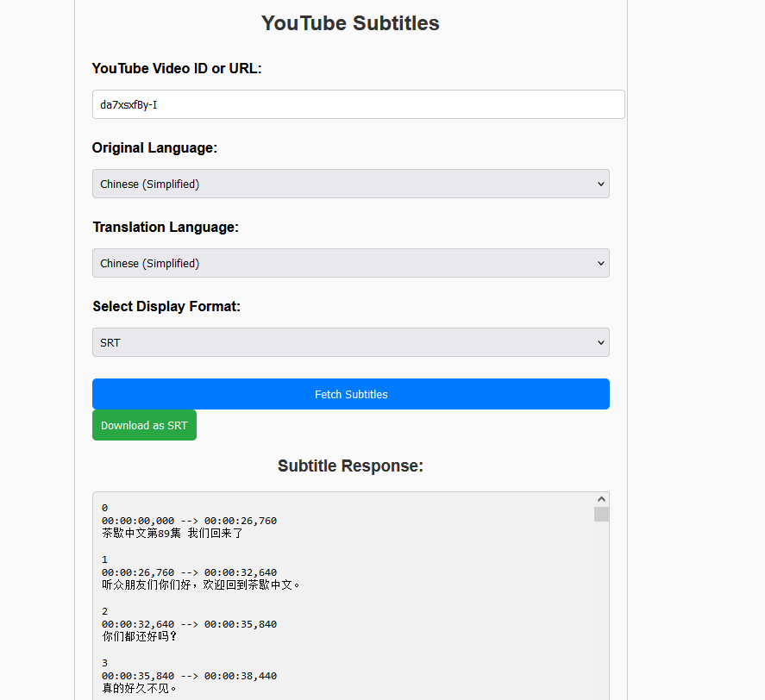Viewport: 765px width, 700px height.
Task: Open the Translation Language dropdown
Action: [x=351, y=264]
